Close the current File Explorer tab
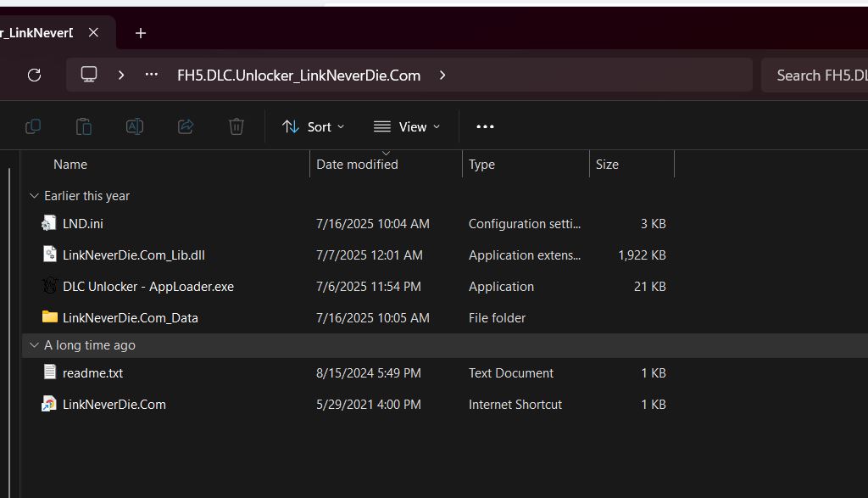868x498 pixels. tap(93, 32)
